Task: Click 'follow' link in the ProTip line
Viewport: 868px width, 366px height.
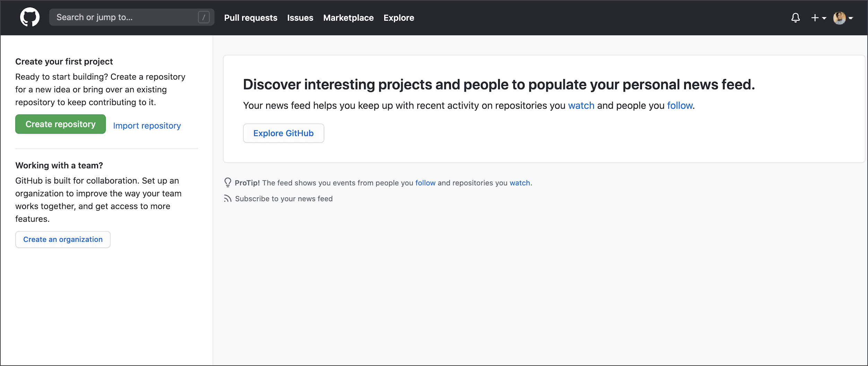Action: [425, 183]
